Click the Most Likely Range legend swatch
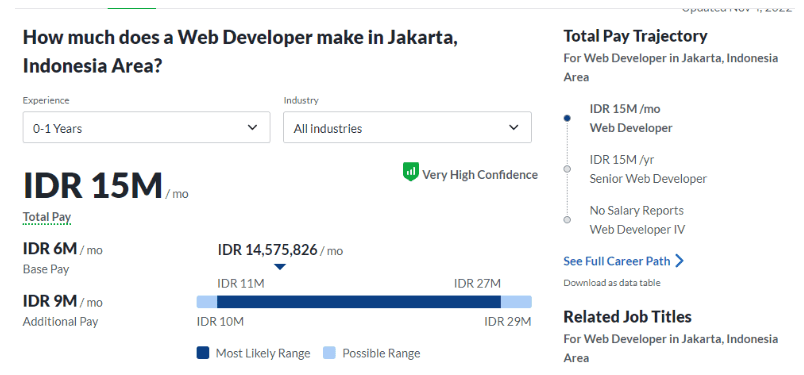804x375 pixels. point(203,353)
